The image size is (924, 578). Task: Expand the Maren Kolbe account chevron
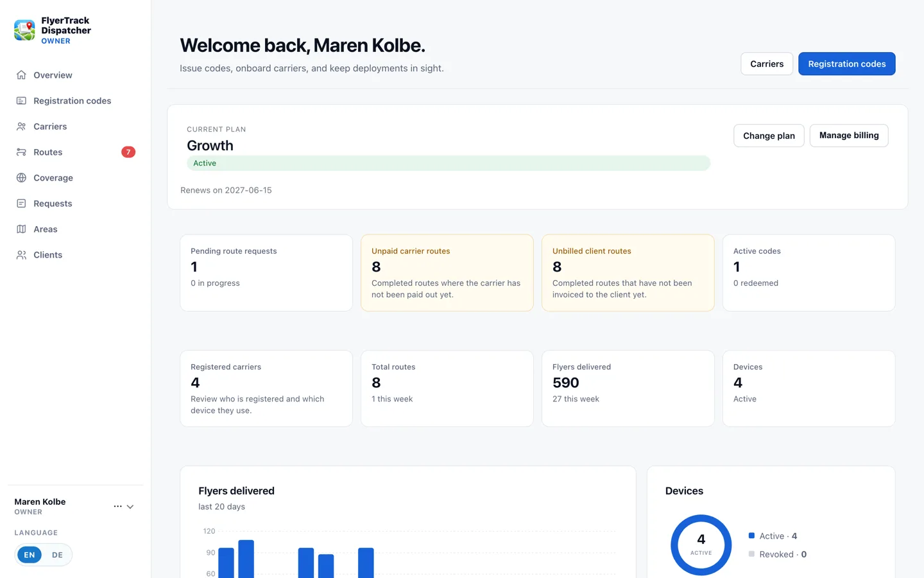(x=130, y=507)
